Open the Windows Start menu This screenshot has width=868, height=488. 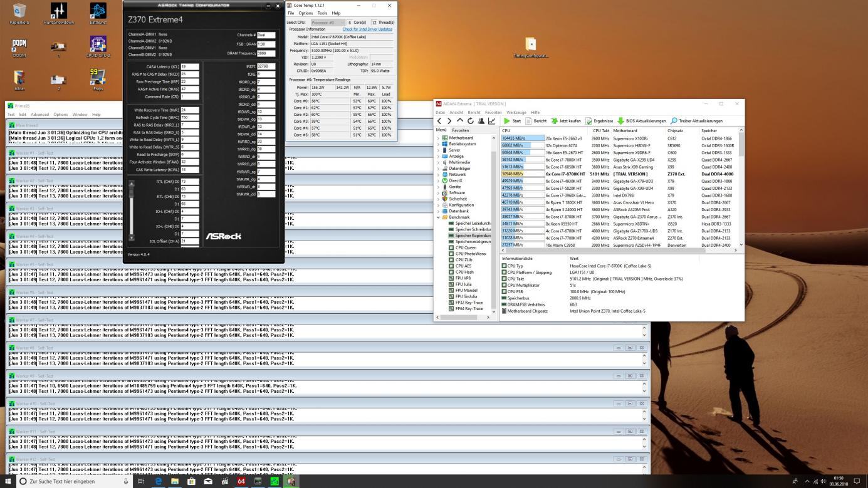(7, 481)
